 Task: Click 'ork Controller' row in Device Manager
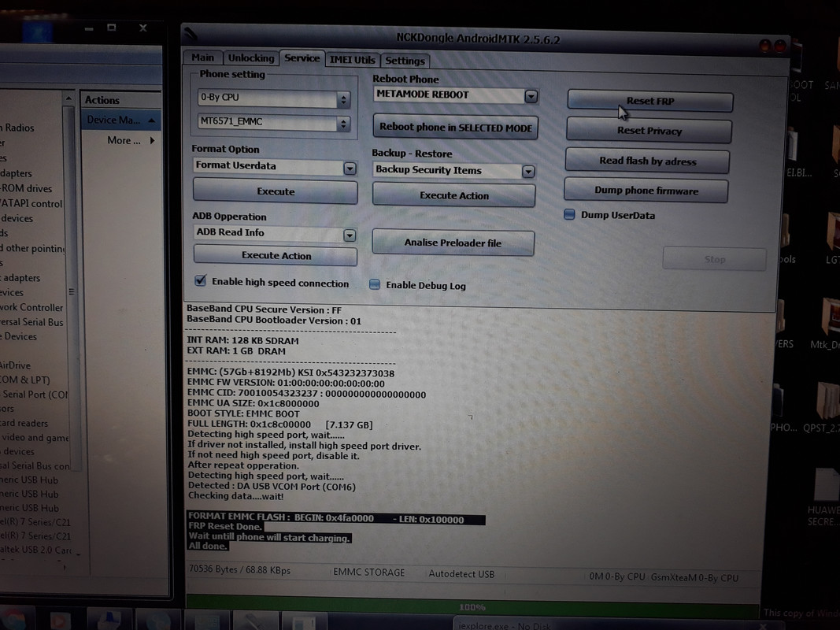point(31,307)
